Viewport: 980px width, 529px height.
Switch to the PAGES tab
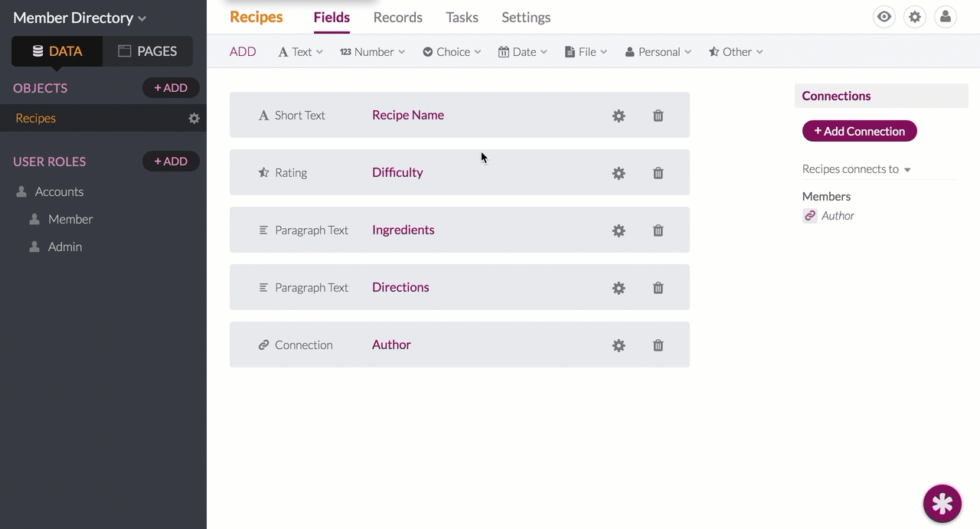click(x=148, y=51)
